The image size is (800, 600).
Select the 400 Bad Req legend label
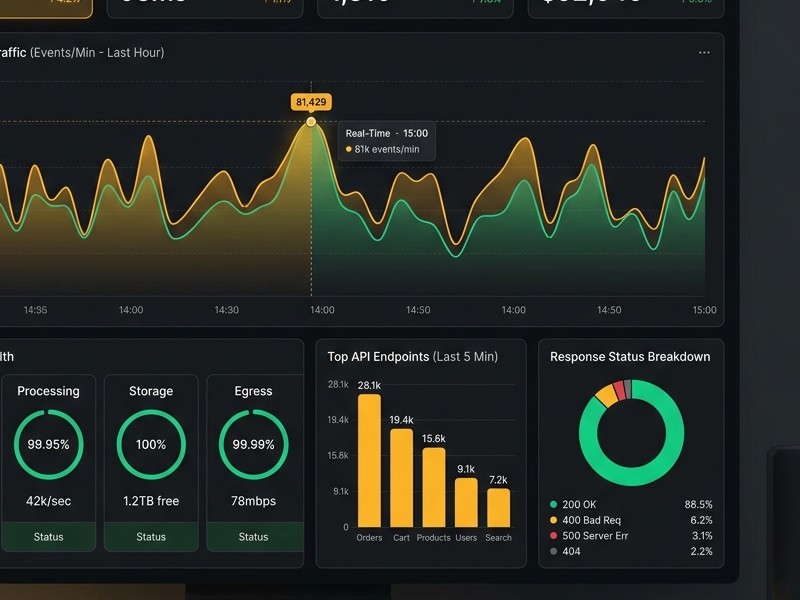coord(591,520)
